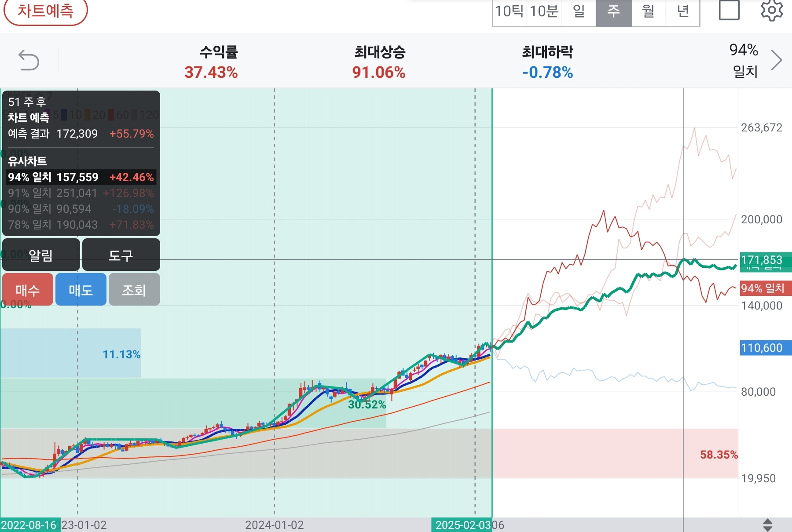The height and width of the screenshot is (532, 792).
Task: Tap the 최대하락 -0.78% value
Action: [x=548, y=72]
